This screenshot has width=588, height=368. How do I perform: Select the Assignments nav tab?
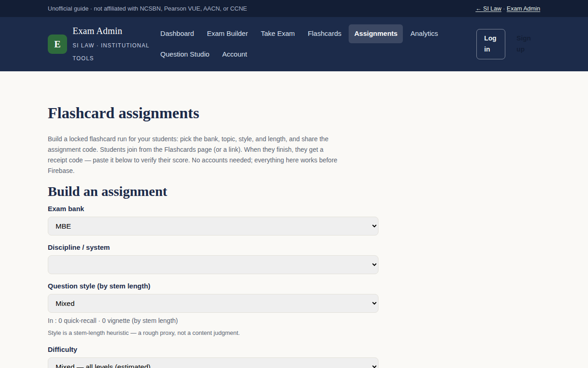(x=376, y=34)
